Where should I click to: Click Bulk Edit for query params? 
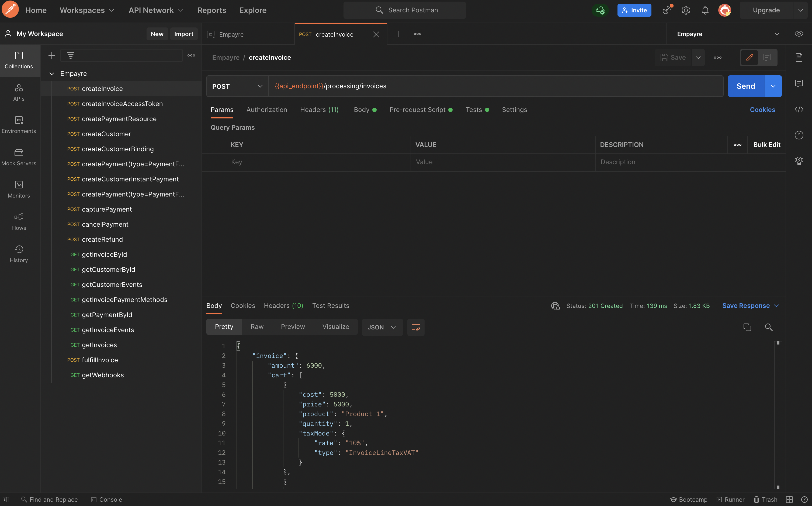click(766, 145)
